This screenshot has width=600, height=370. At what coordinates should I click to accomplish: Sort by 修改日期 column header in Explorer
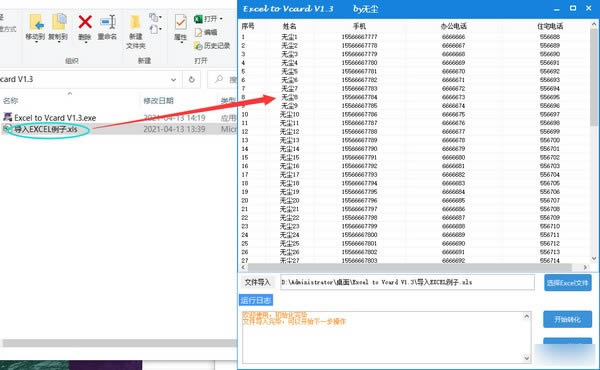click(158, 101)
